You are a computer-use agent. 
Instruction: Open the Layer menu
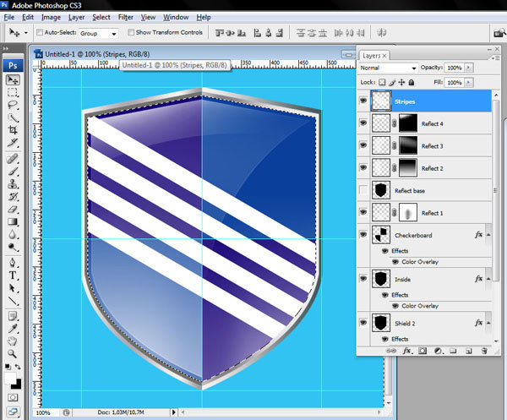76,17
